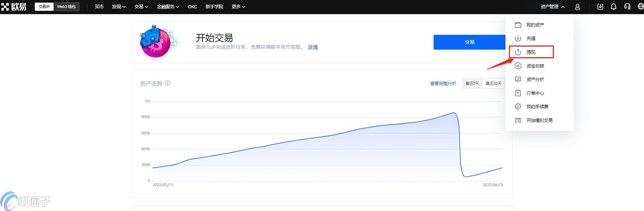Click the download app icon
This screenshot has width=644, height=211.
[x=600, y=7]
